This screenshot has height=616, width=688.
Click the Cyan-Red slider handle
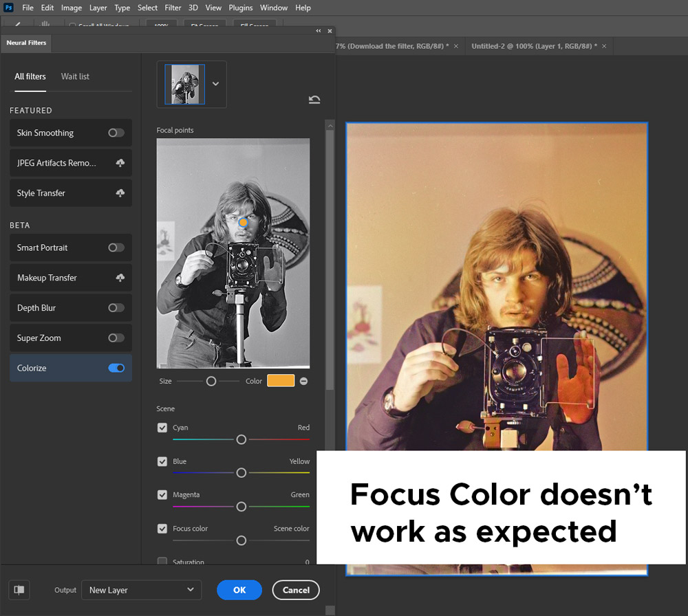[241, 439]
